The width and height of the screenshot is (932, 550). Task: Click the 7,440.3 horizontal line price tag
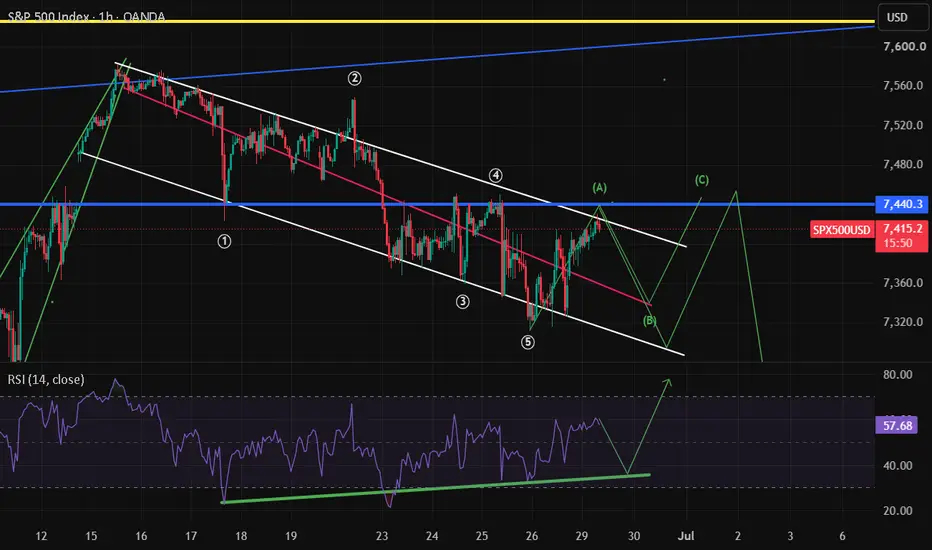click(902, 205)
